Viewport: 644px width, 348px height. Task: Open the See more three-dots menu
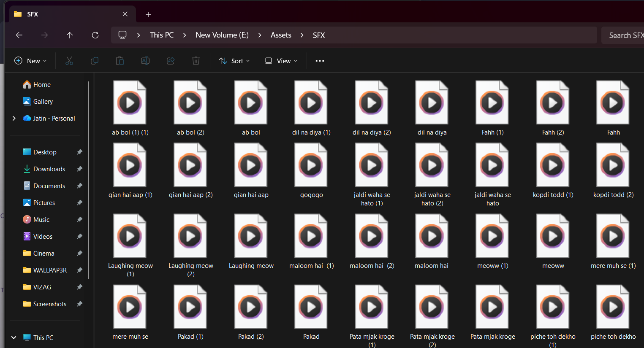pyautogui.click(x=320, y=61)
